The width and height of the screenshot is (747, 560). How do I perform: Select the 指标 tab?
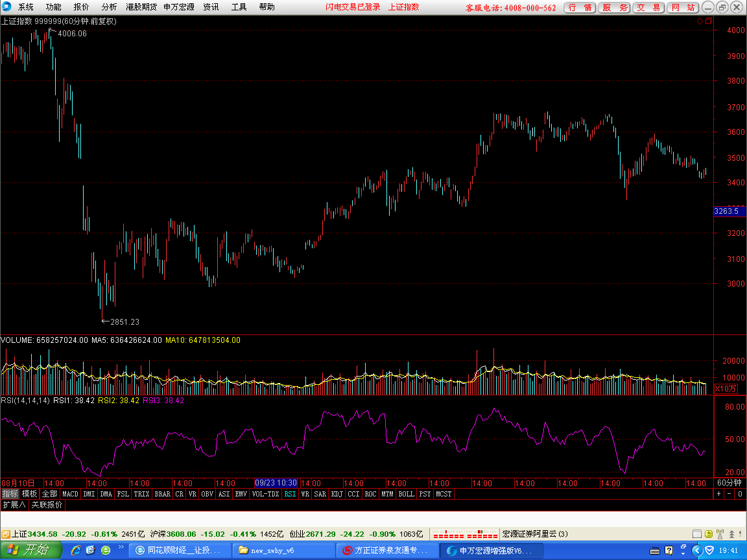tap(10, 494)
